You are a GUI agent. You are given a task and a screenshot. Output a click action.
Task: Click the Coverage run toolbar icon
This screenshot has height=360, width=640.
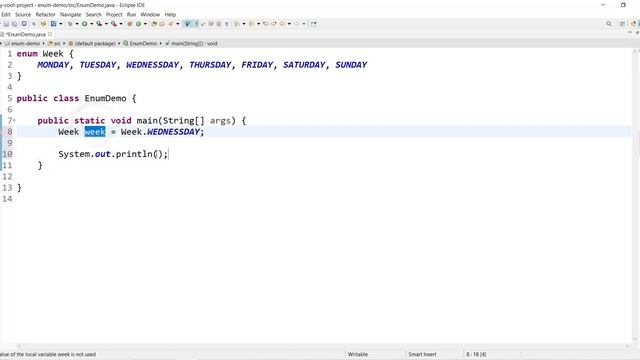[x=99, y=24]
